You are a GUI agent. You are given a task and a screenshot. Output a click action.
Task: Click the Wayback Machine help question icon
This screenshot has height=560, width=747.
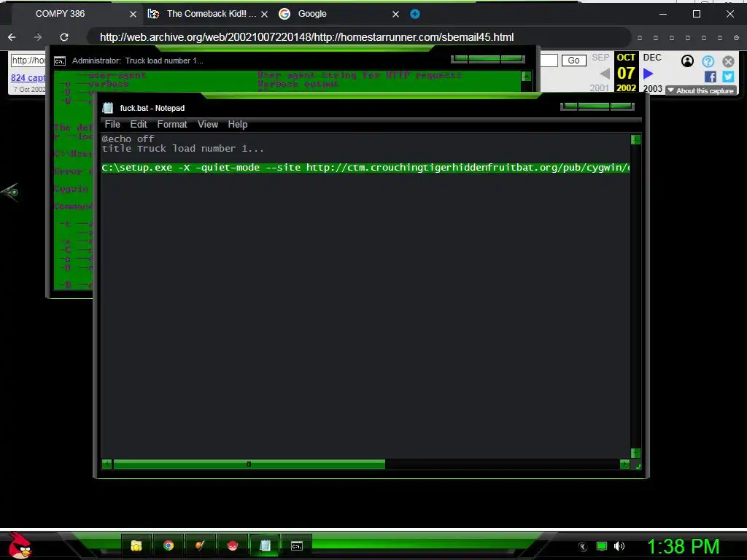click(x=708, y=61)
